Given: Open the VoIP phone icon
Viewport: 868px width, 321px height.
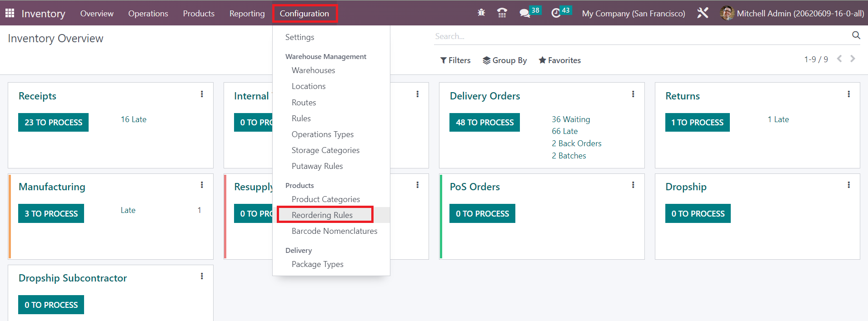Looking at the screenshot, I should coord(502,13).
